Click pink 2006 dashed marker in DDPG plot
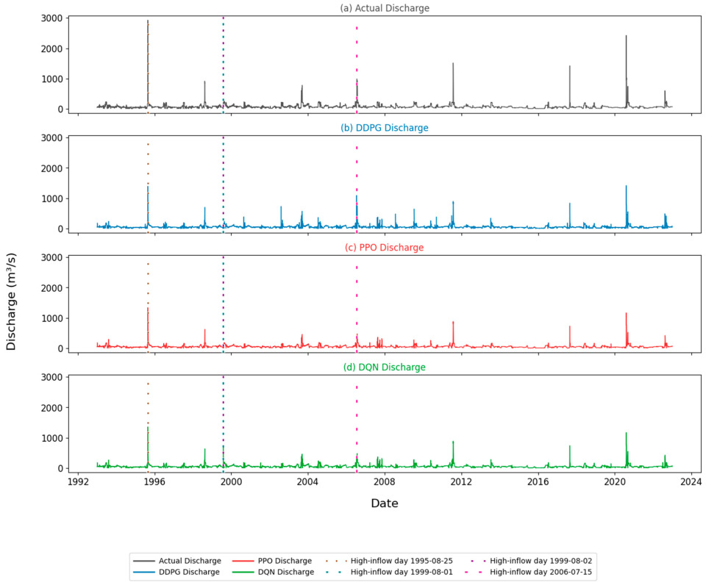706x588 pixels. (357, 184)
